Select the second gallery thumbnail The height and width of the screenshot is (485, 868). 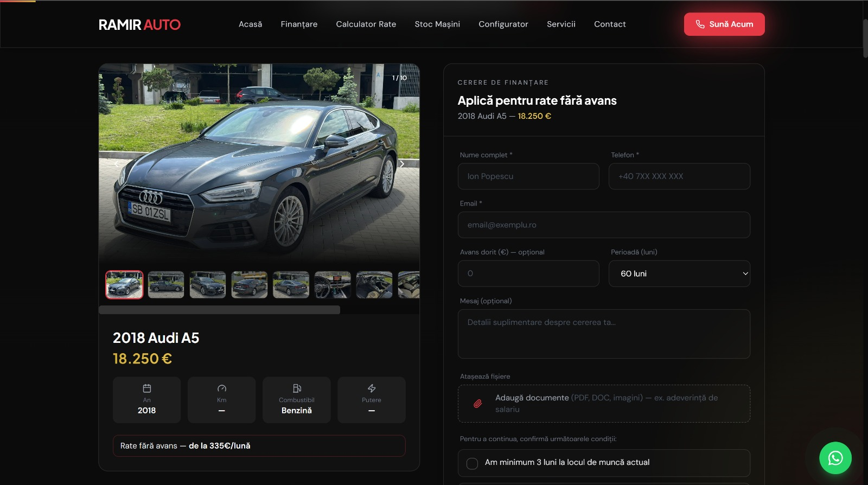click(x=166, y=285)
